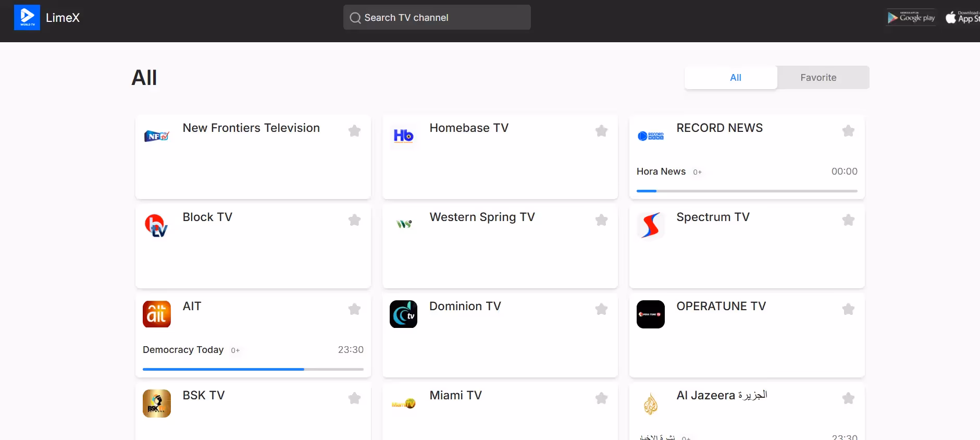Click the AIT Democracy Today progress bar
The width and height of the screenshot is (980, 440).
pos(253,369)
